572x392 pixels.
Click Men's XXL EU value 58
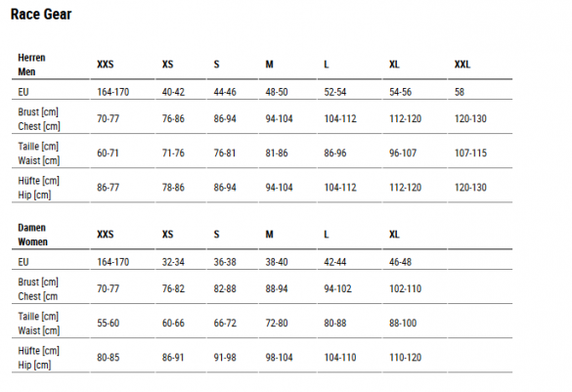pyautogui.click(x=460, y=92)
